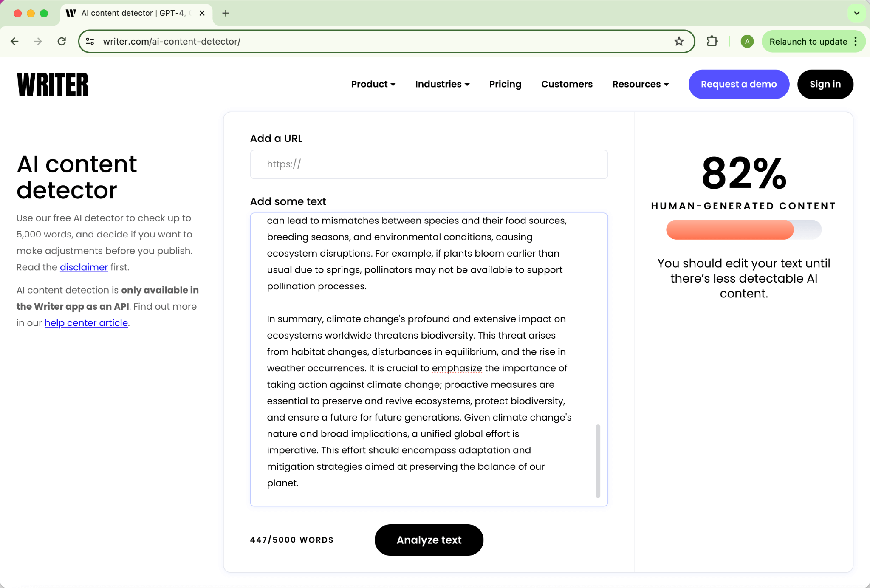The image size is (870, 588).
Task: Click the Customers menu item
Action: (x=567, y=84)
